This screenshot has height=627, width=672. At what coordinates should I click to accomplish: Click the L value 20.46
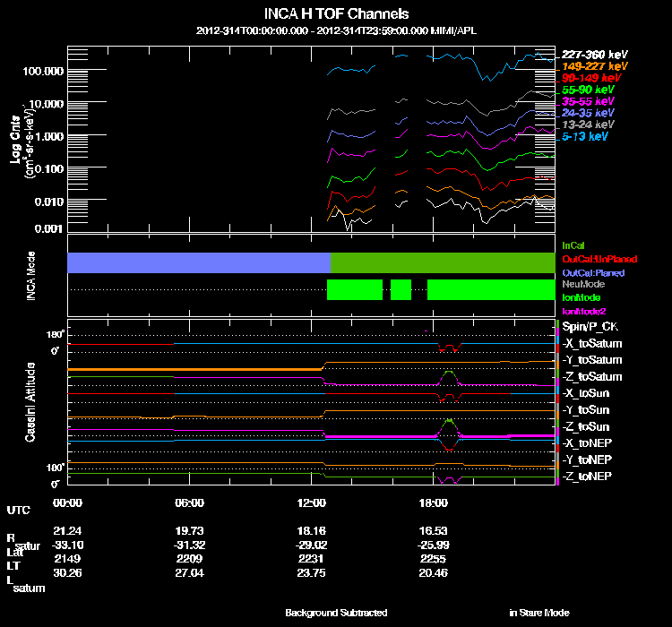point(434,573)
